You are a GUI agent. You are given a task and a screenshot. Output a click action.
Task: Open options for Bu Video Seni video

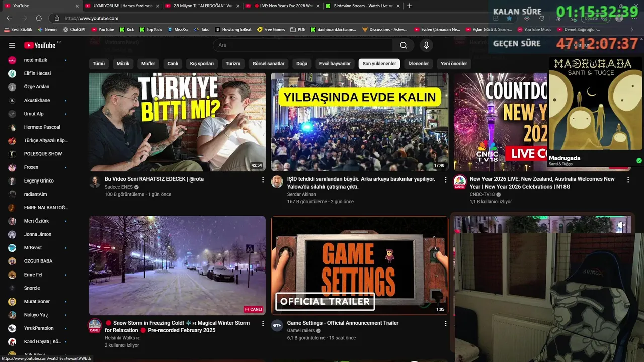click(263, 179)
